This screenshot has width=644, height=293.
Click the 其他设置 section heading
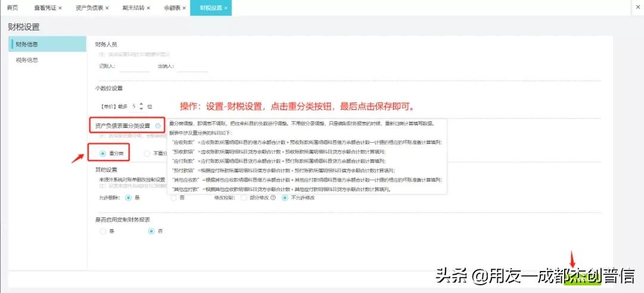coord(106,169)
